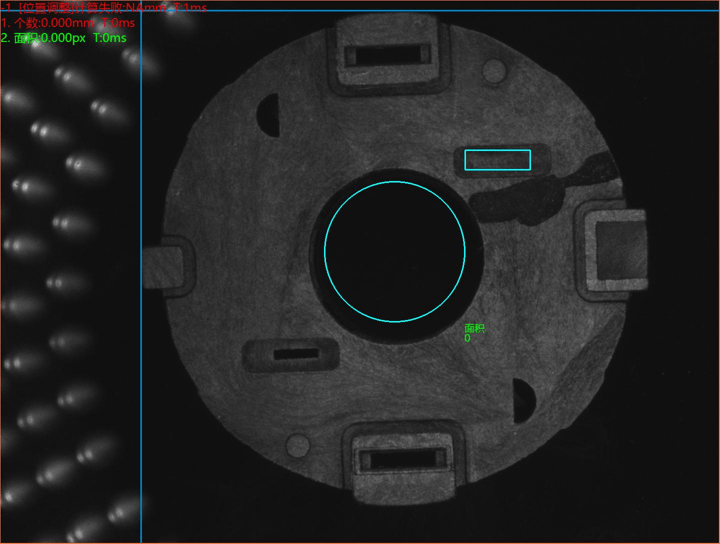Click the horizontal blue line at top
Image resolution: width=720 pixels, height=544 pixels.
(430, 11)
